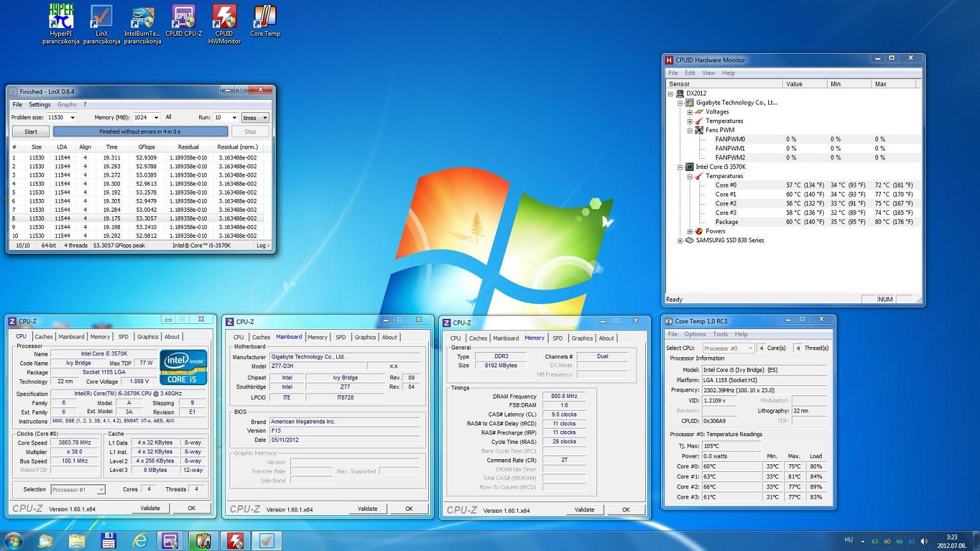
Task: Click the LinX finished progress bar
Action: pyautogui.click(x=140, y=131)
